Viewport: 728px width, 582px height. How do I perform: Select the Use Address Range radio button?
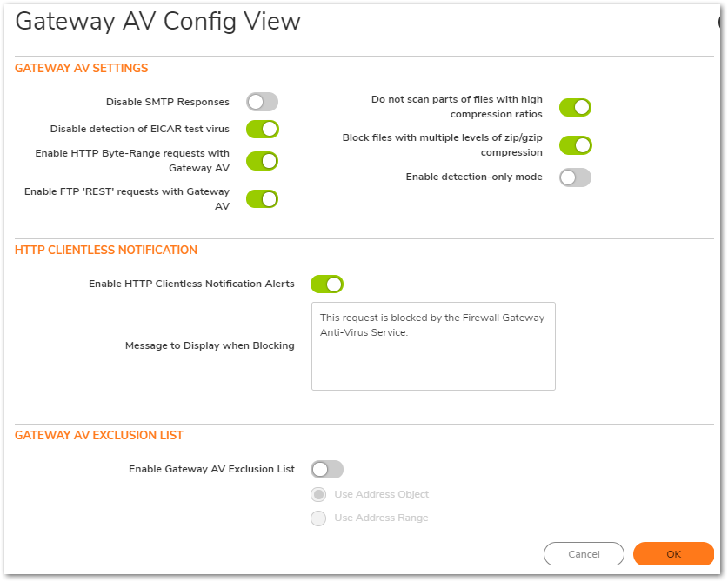(318, 518)
